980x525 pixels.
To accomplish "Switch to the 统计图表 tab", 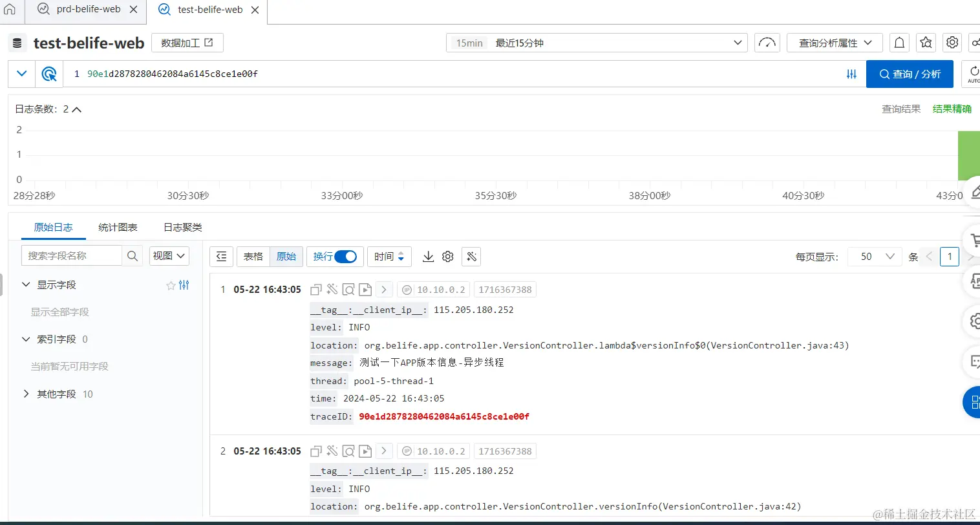I will coord(118,227).
